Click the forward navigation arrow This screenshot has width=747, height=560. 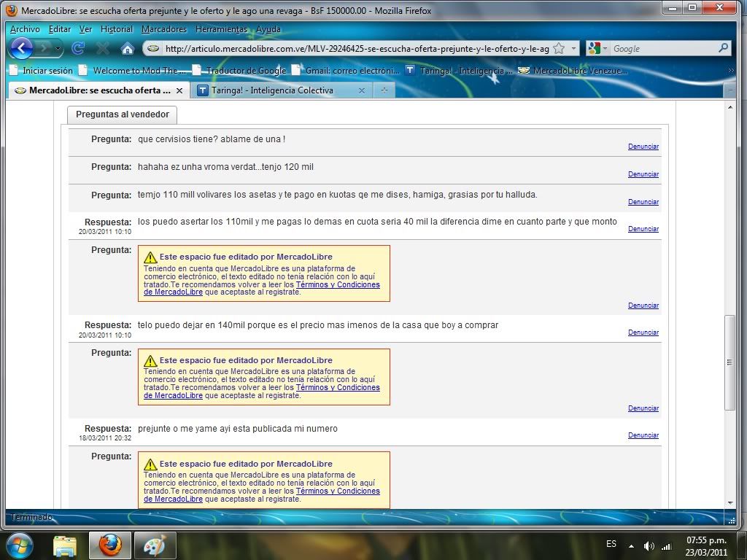tap(43, 48)
